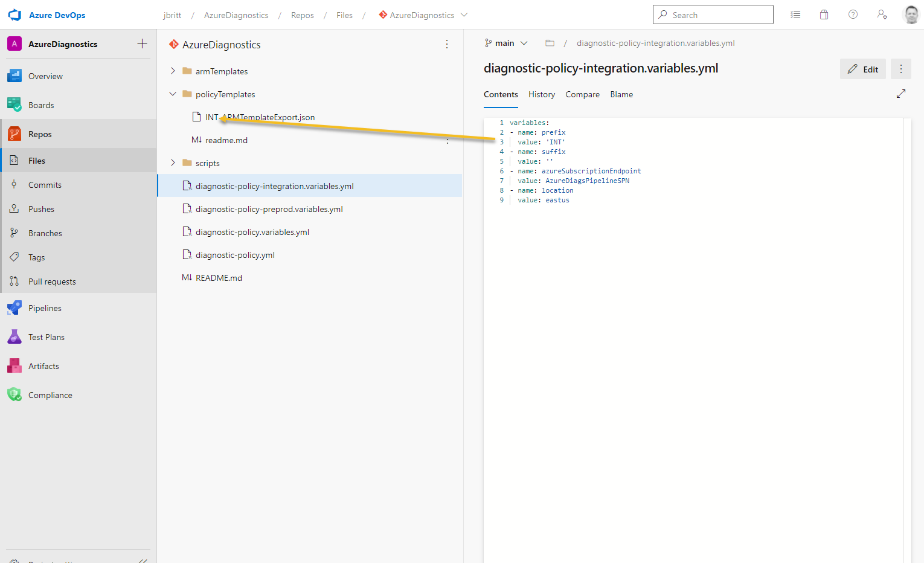
Task: Open more options for readme.md row
Action: pyautogui.click(x=448, y=140)
